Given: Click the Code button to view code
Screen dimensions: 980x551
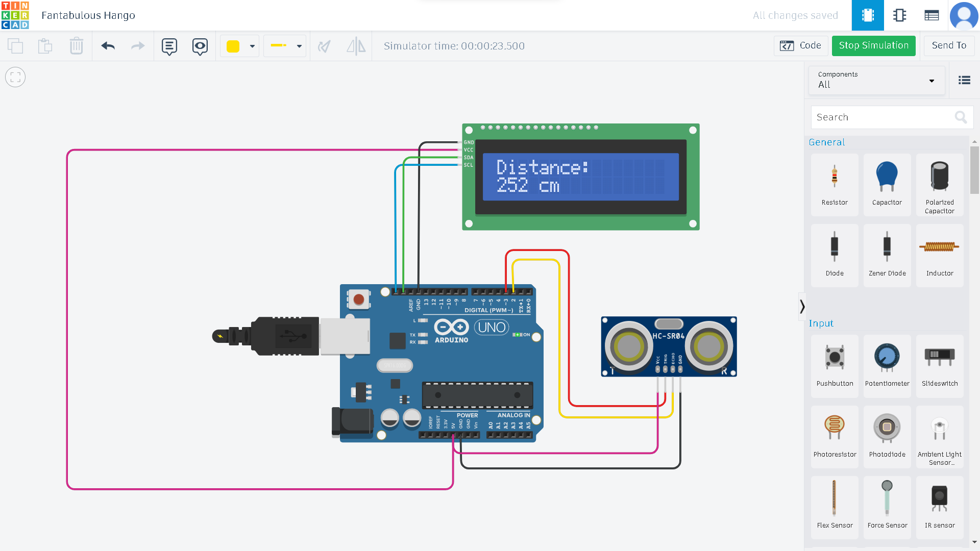Looking at the screenshot, I should point(802,46).
